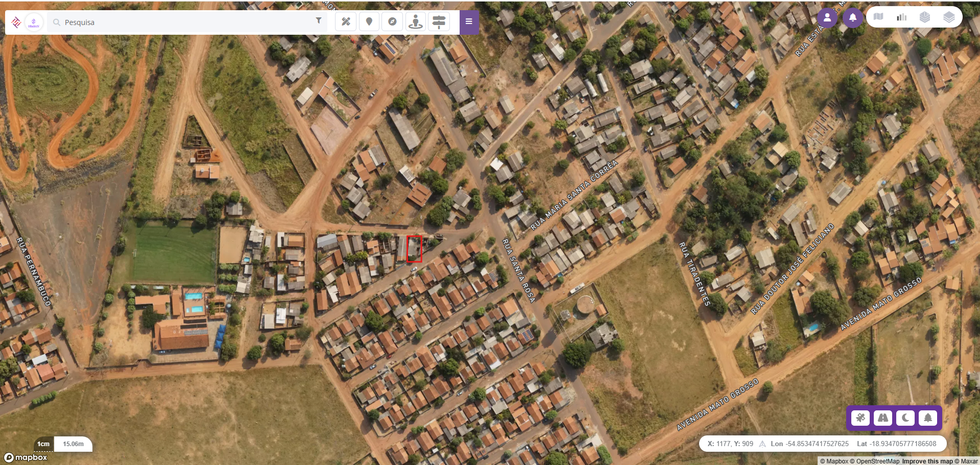This screenshot has height=465, width=980.
Task: Expand the search filter funnel
Action: pos(319,20)
